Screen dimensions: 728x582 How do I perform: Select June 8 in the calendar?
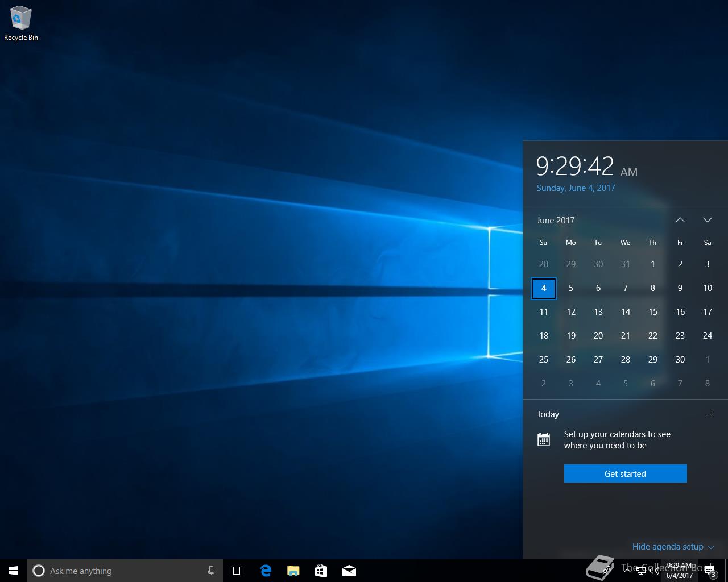point(653,288)
